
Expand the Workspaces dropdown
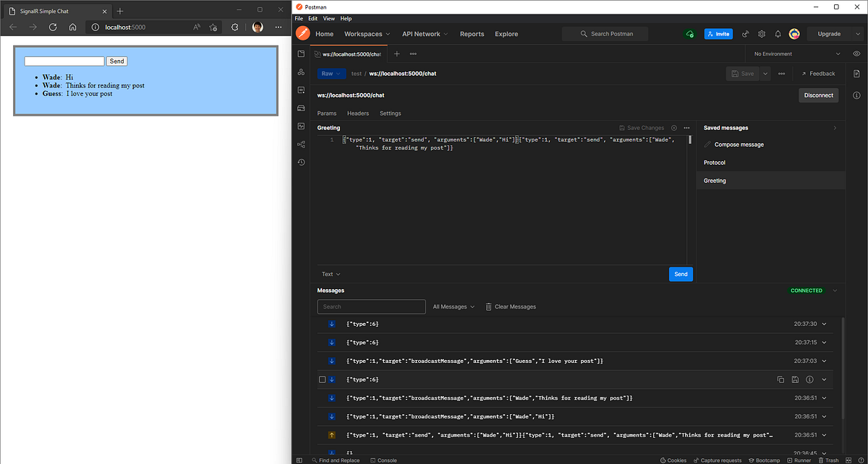pos(367,34)
